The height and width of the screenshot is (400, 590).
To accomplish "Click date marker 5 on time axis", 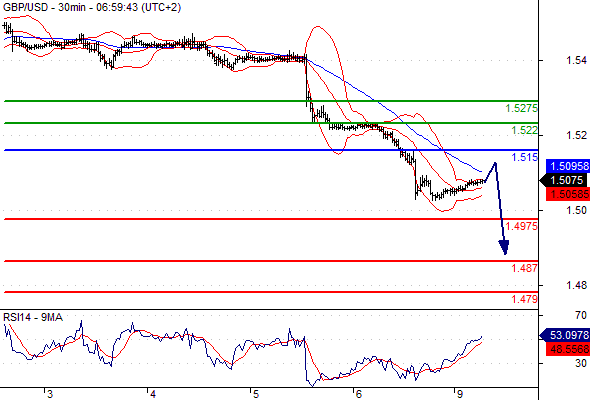I will pos(255,394).
